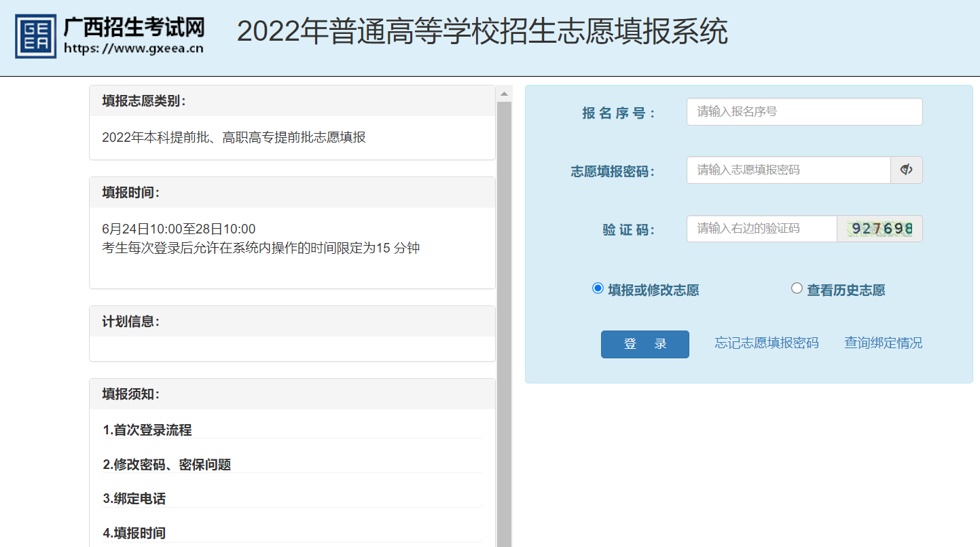Click the 报名序号 field label
980x547 pixels.
pos(619,113)
